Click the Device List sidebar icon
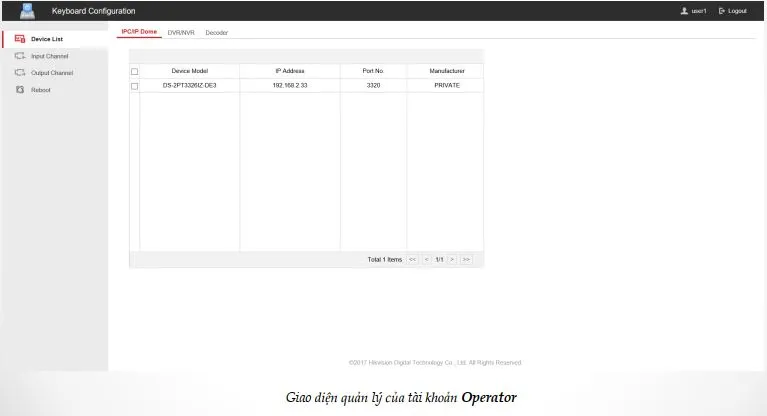767x416 pixels. click(19, 39)
